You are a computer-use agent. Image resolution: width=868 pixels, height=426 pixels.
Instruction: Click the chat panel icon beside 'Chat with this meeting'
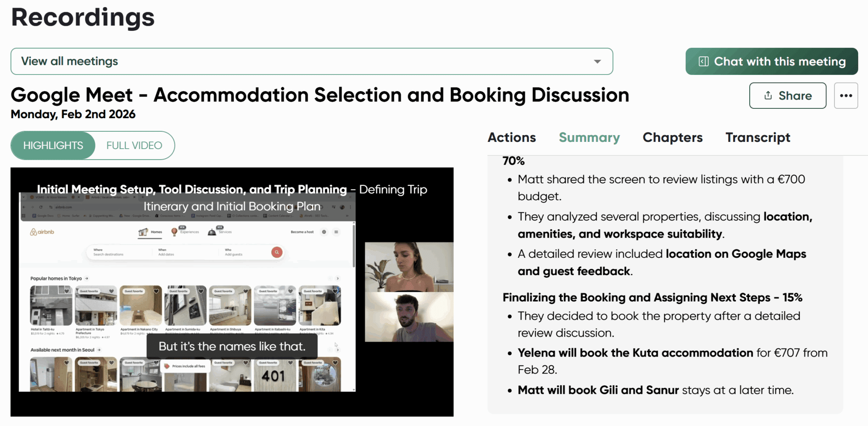point(704,61)
